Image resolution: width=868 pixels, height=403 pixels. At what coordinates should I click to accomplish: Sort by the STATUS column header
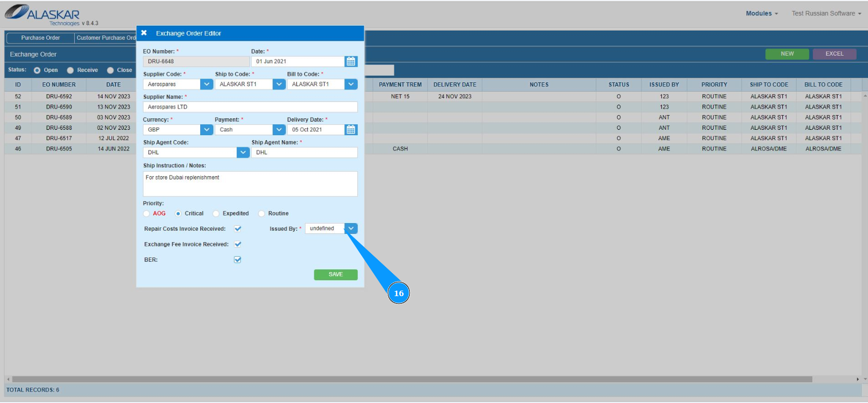(619, 85)
